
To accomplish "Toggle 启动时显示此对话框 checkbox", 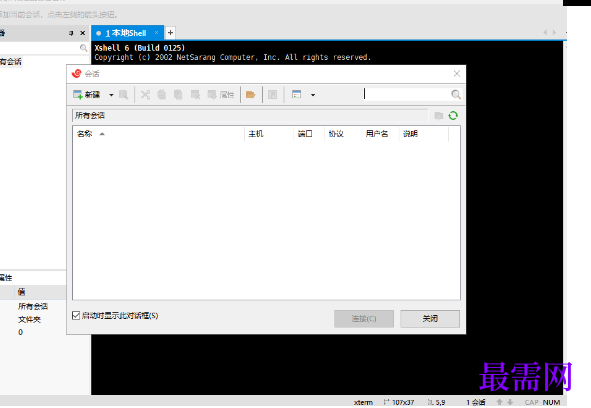I will [76, 315].
